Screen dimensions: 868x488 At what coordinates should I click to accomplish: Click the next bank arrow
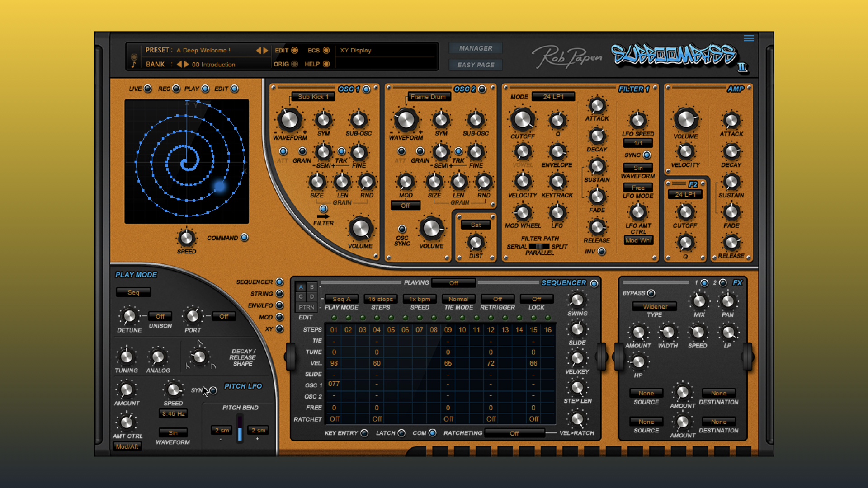(186, 64)
